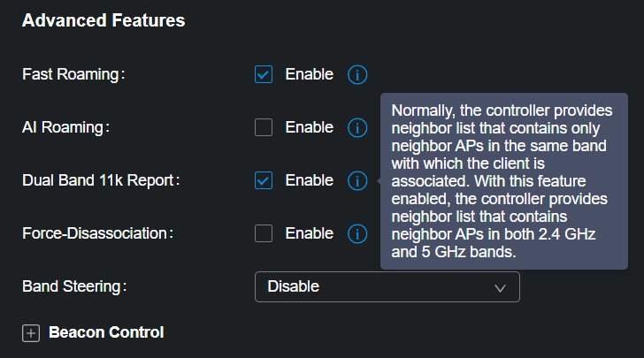Screen dimensions: 644x358
Task: Uncheck the Dual Band 11k Report checkbox
Action: click(x=264, y=180)
